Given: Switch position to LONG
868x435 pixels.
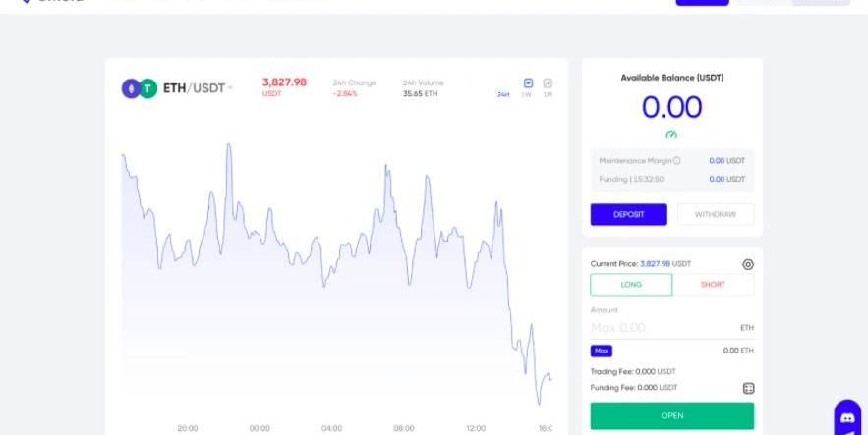Looking at the screenshot, I should pos(631,285).
